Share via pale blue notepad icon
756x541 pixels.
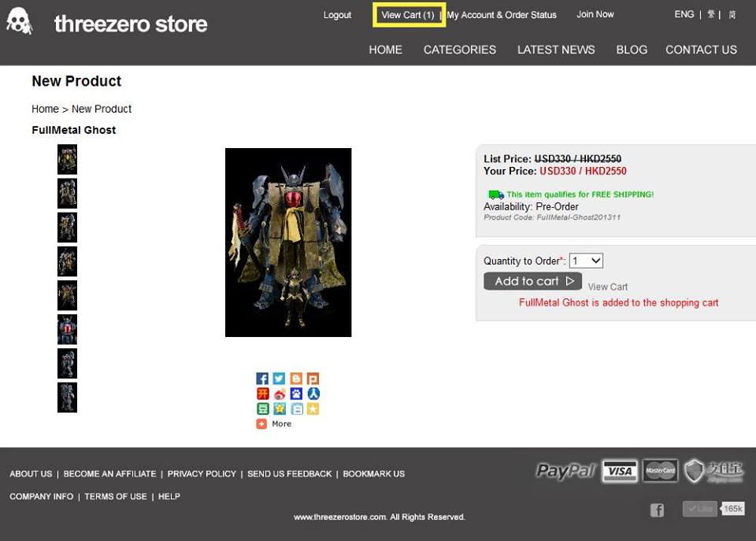(x=296, y=409)
